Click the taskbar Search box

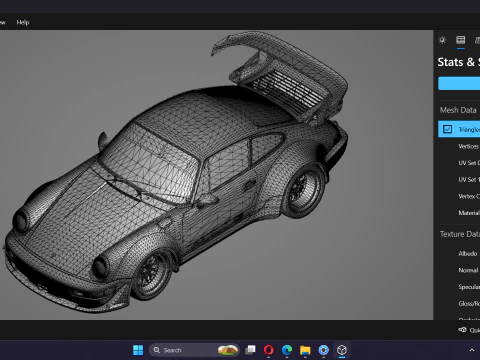point(194,350)
